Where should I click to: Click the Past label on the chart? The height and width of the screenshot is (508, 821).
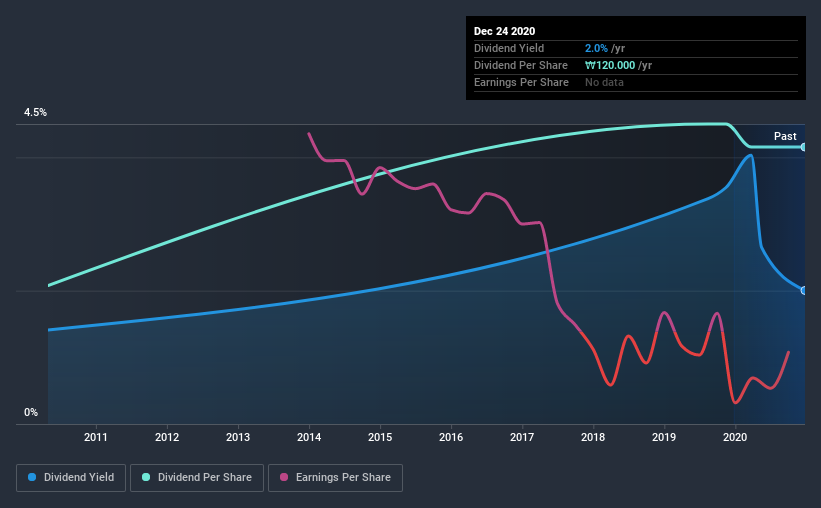[x=785, y=136]
